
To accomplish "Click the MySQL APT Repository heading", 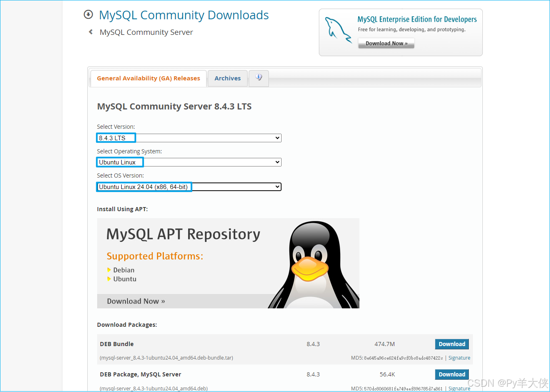I will coord(183,234).
